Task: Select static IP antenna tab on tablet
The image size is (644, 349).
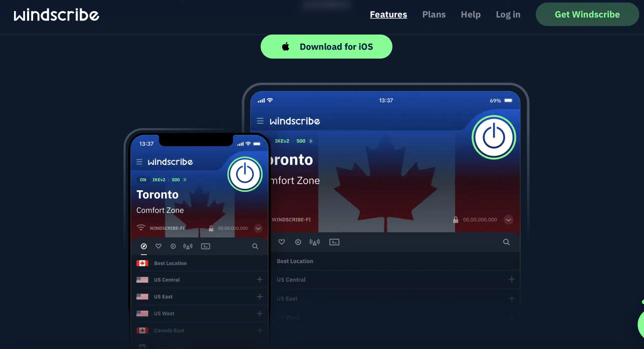Action: pyautogui.click(x=315, y=242)
